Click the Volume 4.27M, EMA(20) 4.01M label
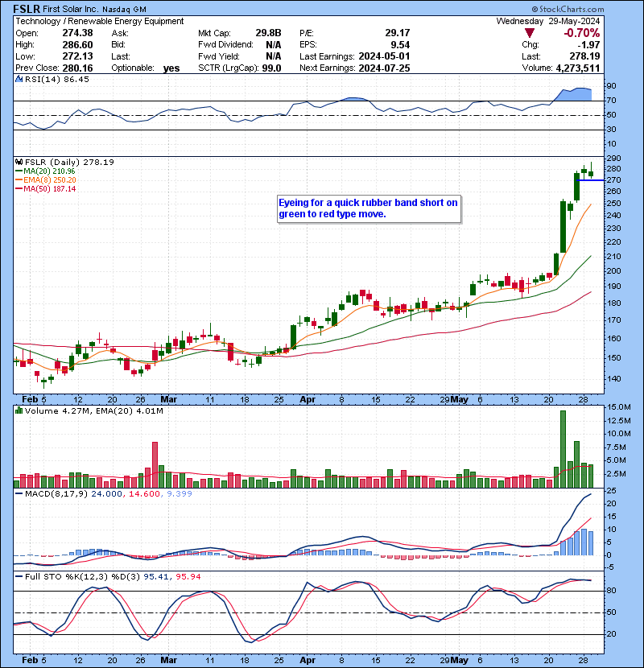The image size is (644, 668). click(x=93, y=411)
